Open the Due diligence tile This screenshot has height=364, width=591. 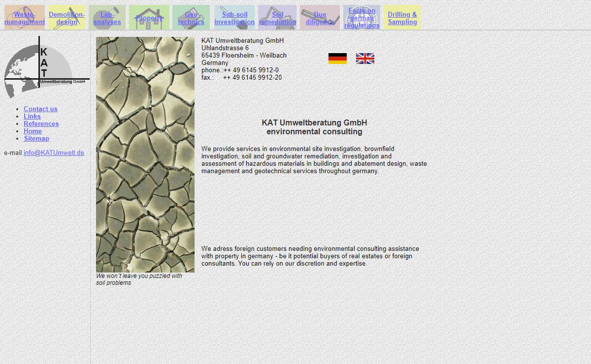point(320,18)
